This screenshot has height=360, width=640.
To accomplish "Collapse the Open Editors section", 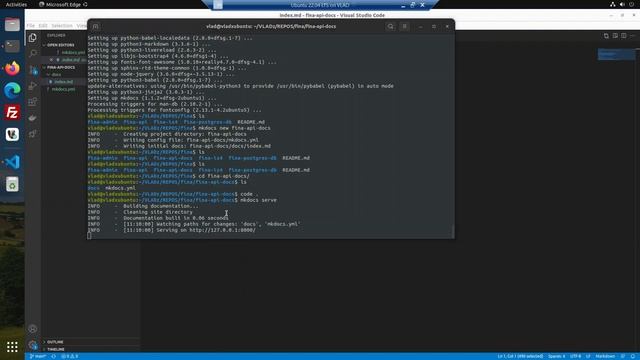I will [x=60, y=45].
